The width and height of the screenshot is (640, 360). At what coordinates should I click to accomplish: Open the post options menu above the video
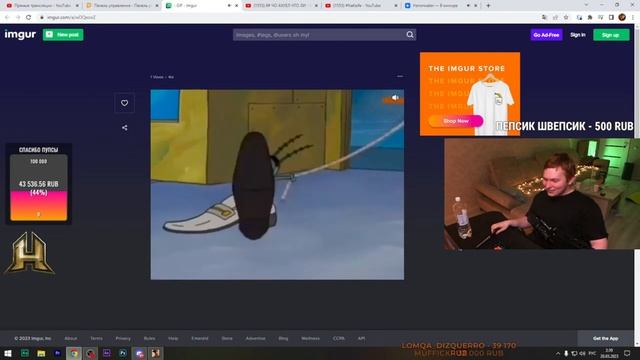(400, 76)
